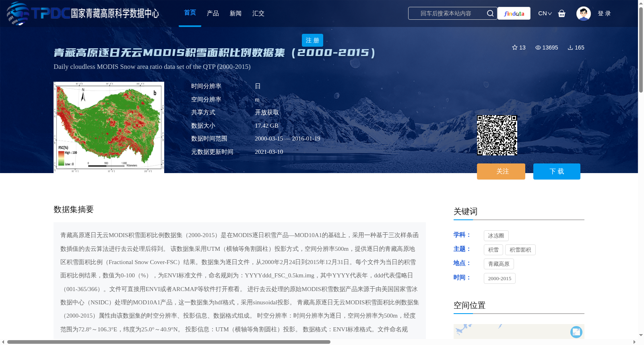
Task: Expand the map fullscreen icon
Action: (x=576, y=332)
